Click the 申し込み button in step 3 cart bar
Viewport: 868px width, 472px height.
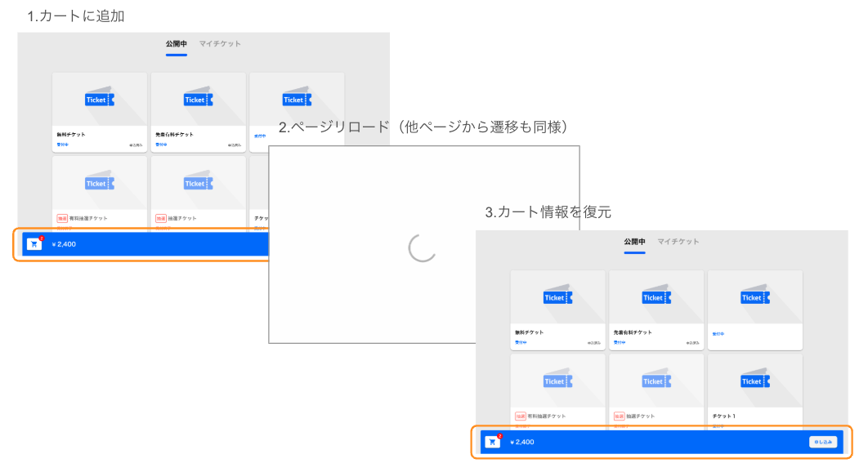[823, 442]
